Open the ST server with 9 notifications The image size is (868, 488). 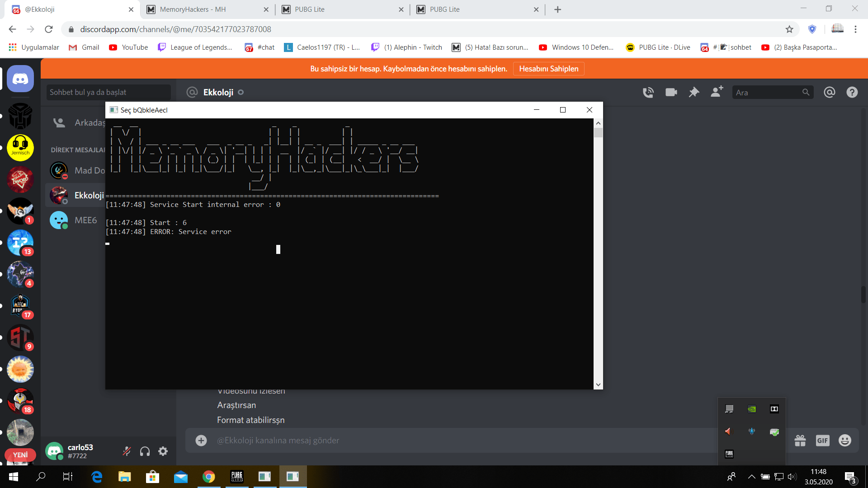[20, 338]
